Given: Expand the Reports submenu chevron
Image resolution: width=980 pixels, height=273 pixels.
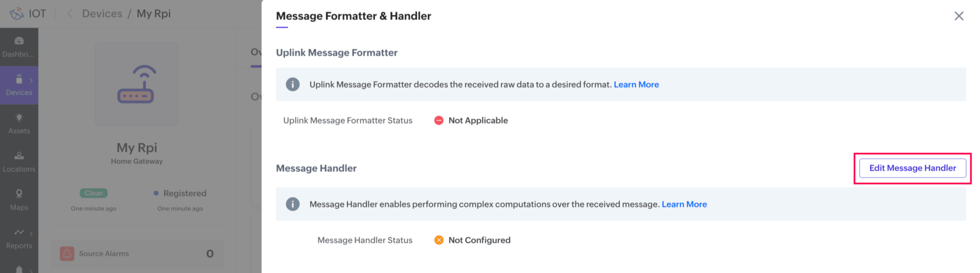Looking at the screenshot, I should (31, 233).
